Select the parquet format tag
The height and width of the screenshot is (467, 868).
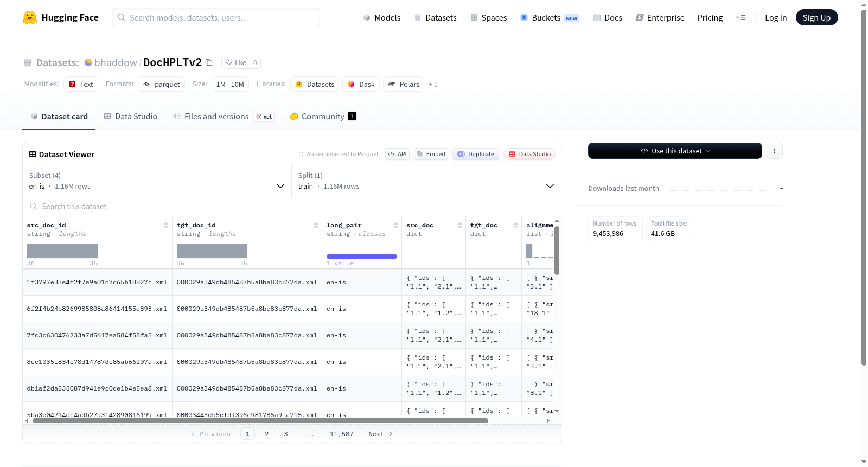tap(162, 84)
